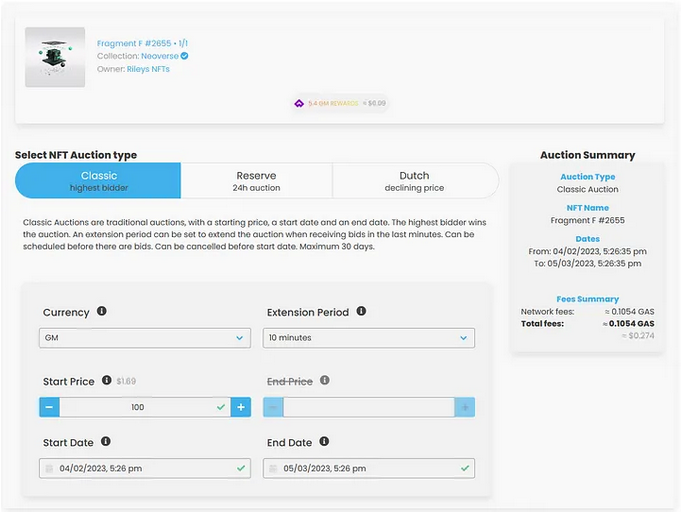The image size is (684, 518).
Task: Increase Start Price with the plus button
Action: [241, 407]
